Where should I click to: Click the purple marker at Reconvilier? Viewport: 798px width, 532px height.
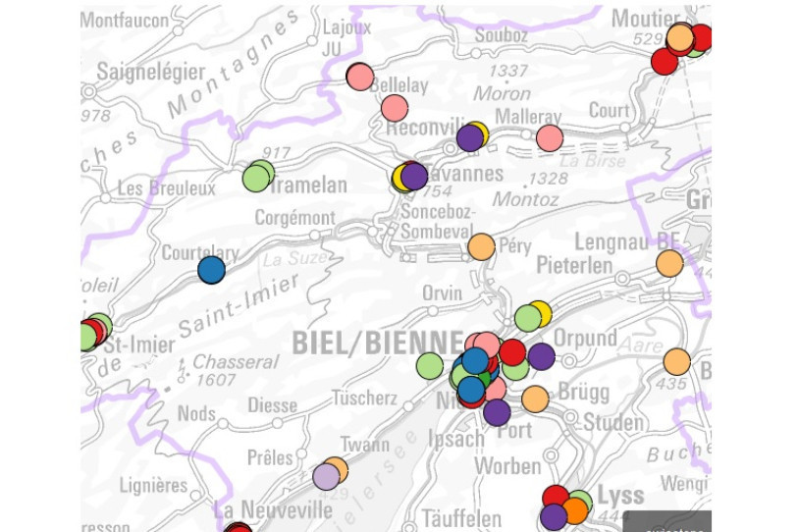pyautogui.click(x=470, y=137)
